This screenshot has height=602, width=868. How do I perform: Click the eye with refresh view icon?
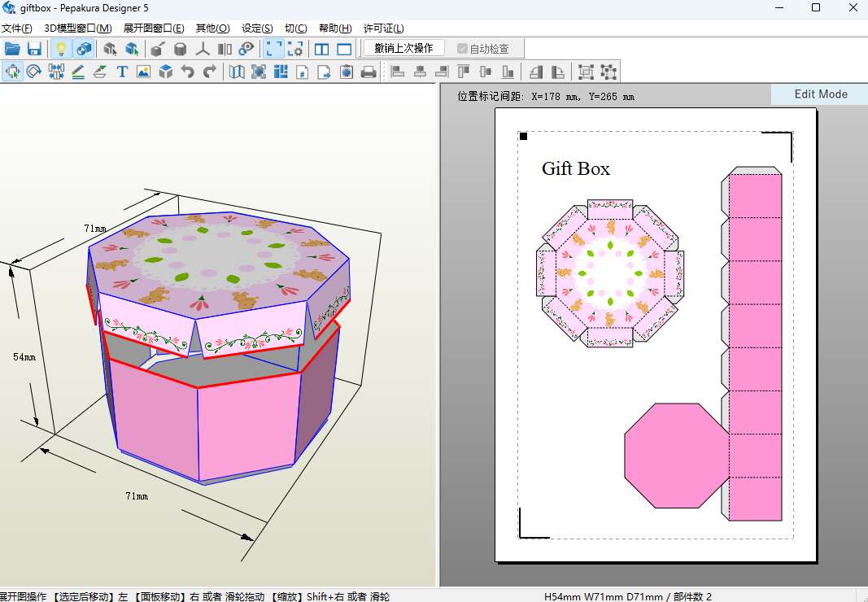(246, 49)
